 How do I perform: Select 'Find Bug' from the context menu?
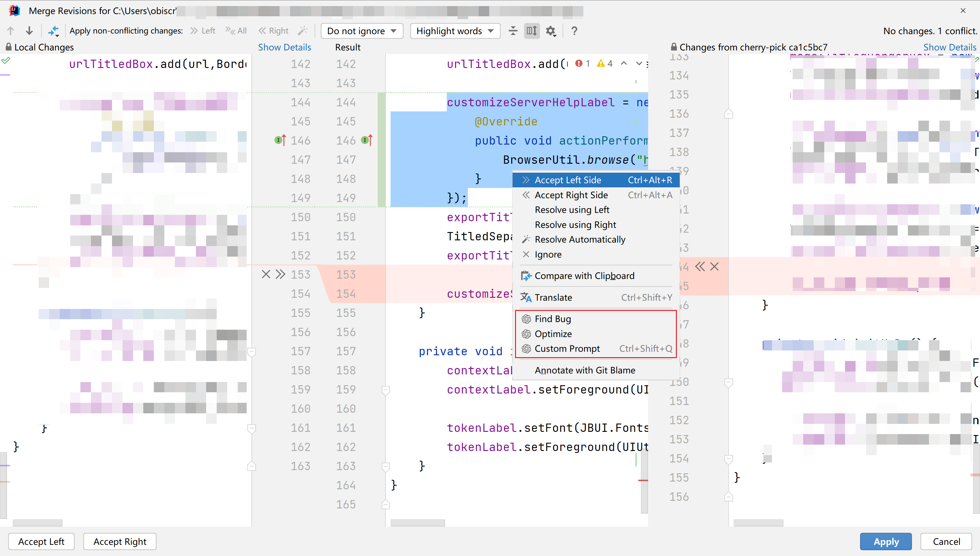(553, 319)
